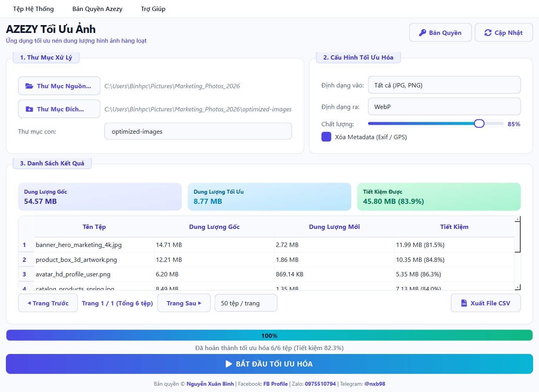Viewport: 539px width, 392px height.
Task: Click the open folder icon for Thư Mục Nguồn
Action: pos(29,86)
